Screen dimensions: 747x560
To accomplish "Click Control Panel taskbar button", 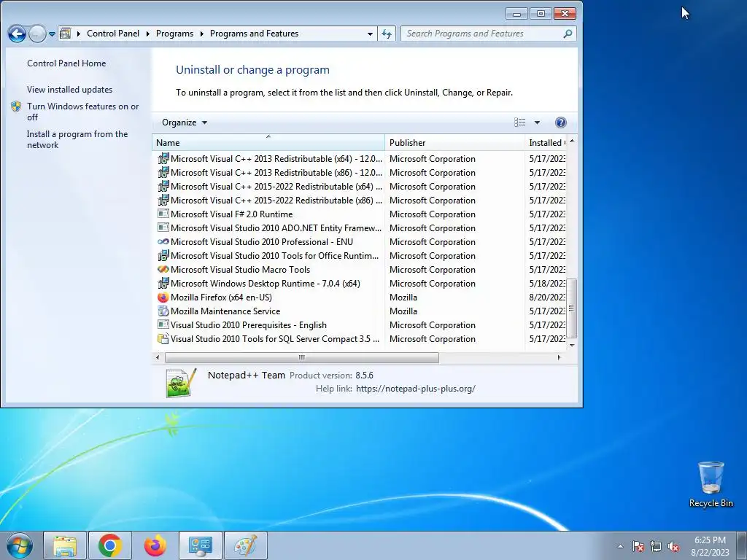I will (200, 545).
